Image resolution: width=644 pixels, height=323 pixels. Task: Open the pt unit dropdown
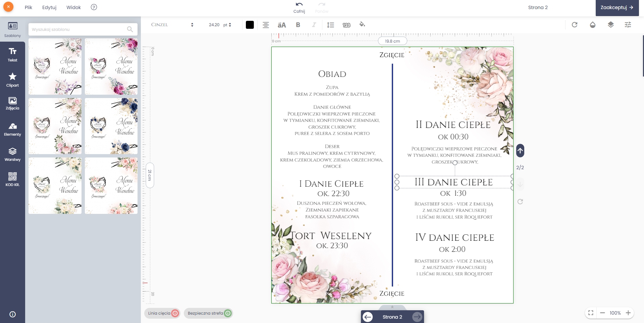(x=227, y=25)
